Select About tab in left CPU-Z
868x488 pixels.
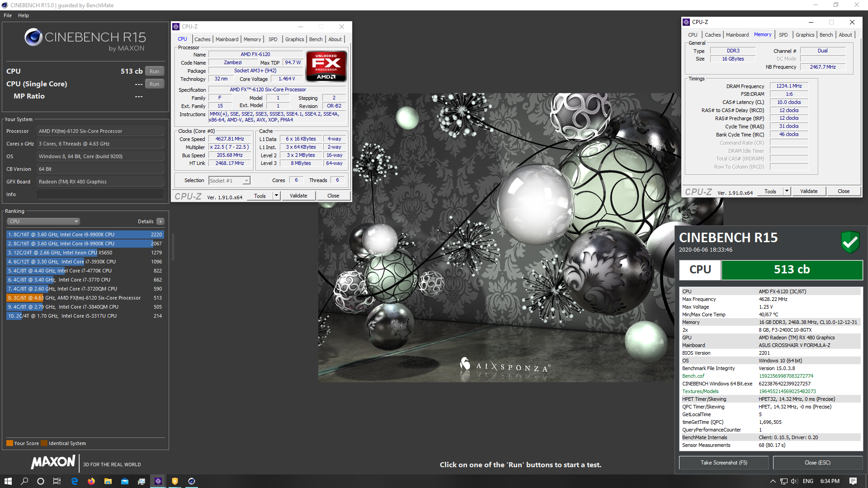(335, 39)
